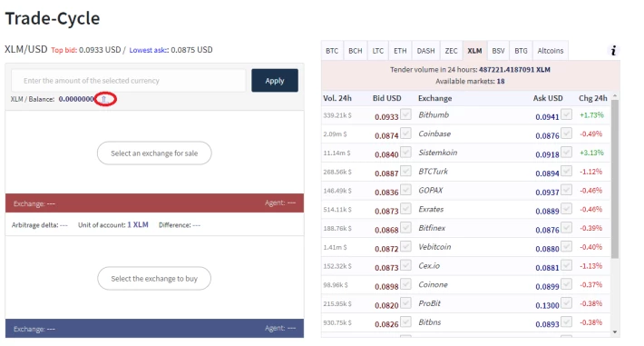Tick ProBit ask checkbox at 0.1300
Screen dimensions: 644x346
[566, 302]
